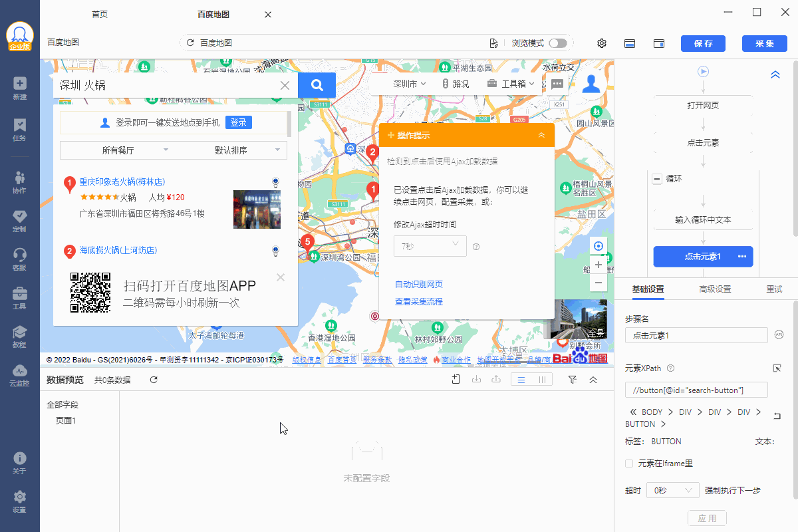Click the Baidu map user avatar

coord(591,84)
